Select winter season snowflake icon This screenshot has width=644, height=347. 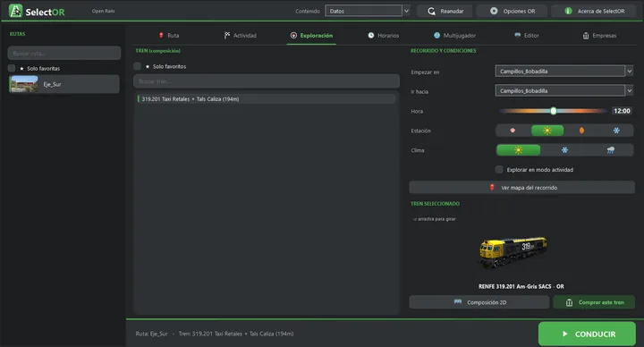616,131
